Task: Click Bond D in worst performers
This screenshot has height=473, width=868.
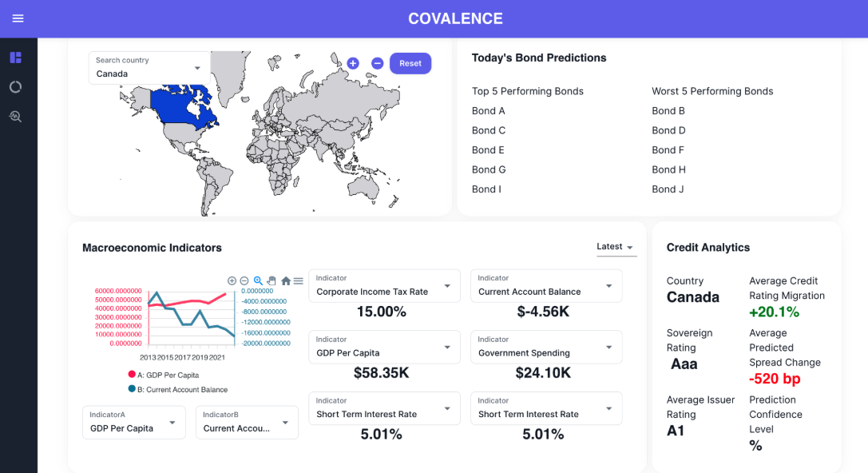Action: (x=668, y=130)
